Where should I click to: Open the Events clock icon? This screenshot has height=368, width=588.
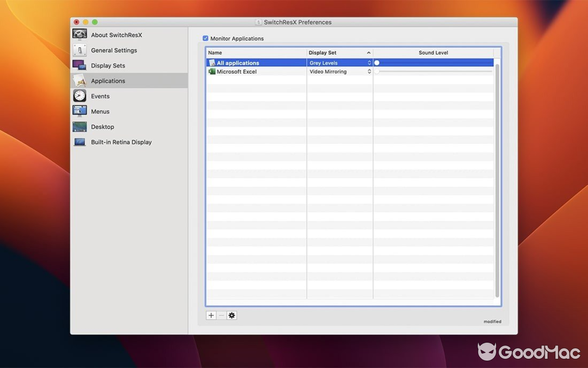coord(79,96)
